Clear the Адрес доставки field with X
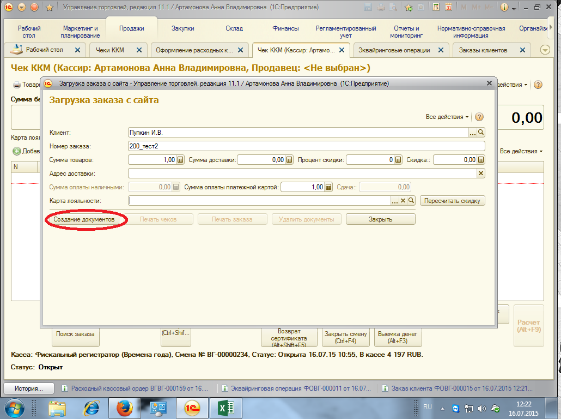This screenshot has height=419, width=561. point(481,173)
